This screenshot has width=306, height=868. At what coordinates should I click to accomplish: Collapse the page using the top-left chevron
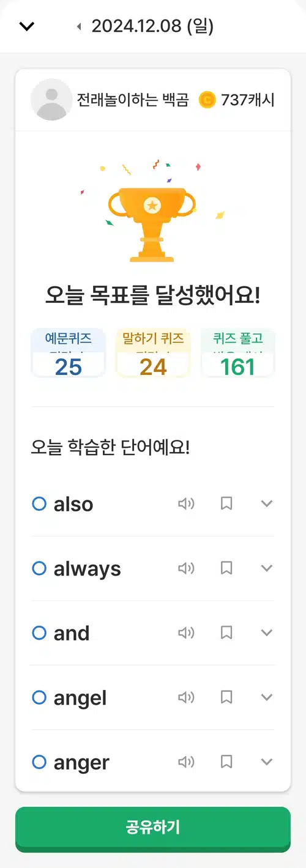click(27, 26)
